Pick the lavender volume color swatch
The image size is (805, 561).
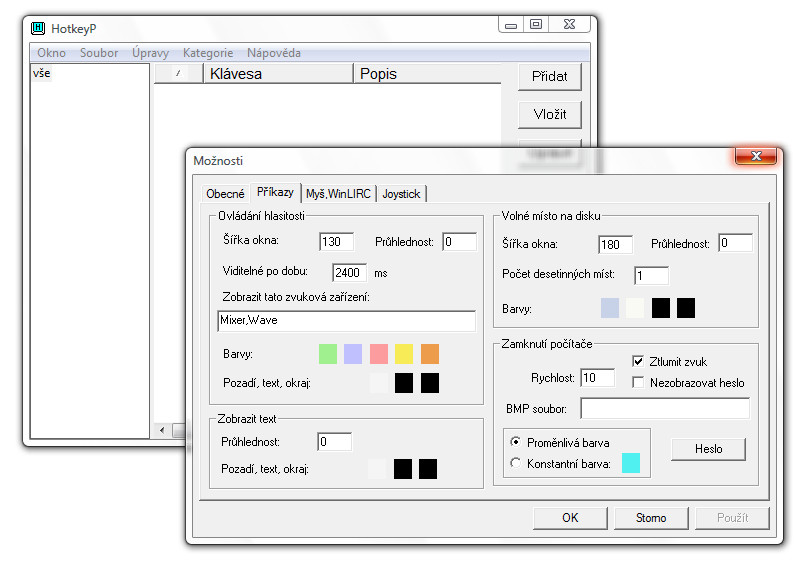coord(353,354)
